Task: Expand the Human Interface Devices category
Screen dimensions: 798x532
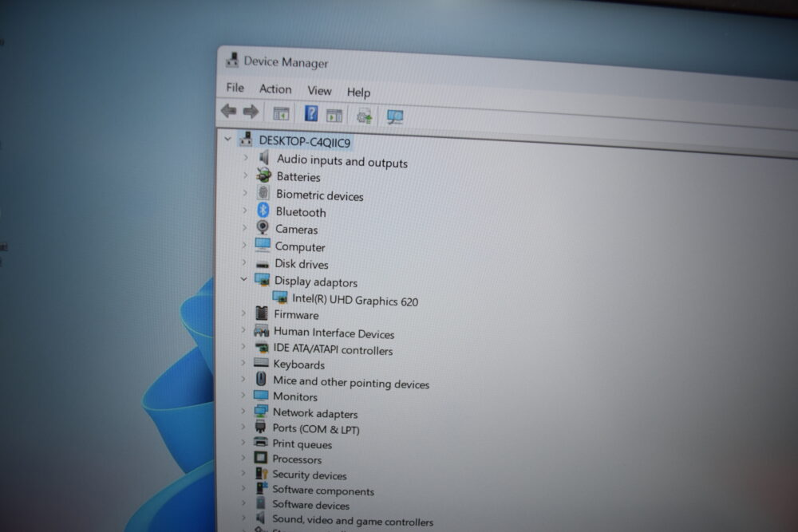Action: click(x=243, y=329)
